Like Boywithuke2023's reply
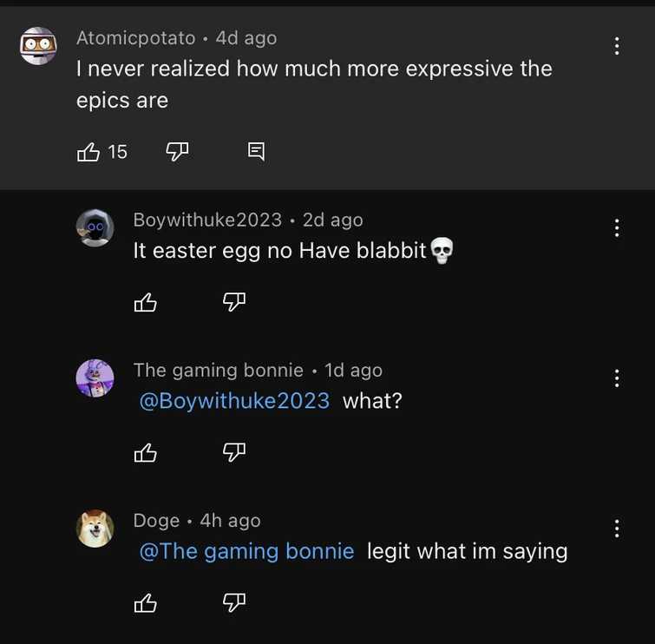 pyautogui.click(x=146, y=302)
